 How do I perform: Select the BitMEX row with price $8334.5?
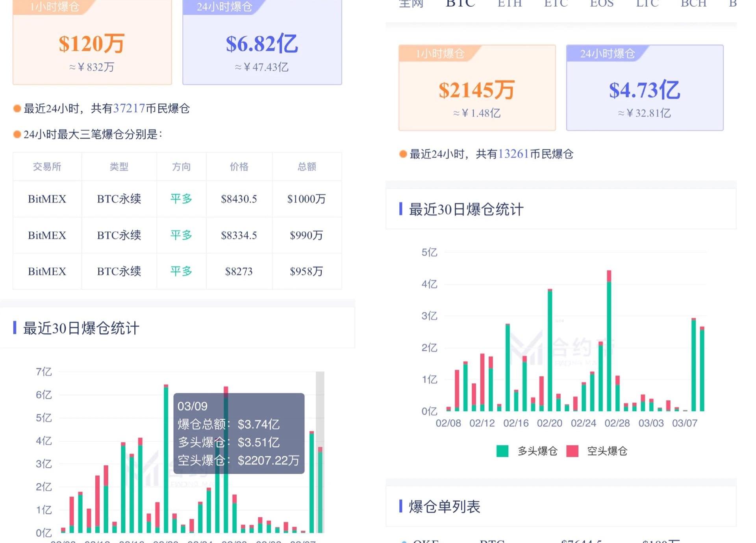coord(177,235)
